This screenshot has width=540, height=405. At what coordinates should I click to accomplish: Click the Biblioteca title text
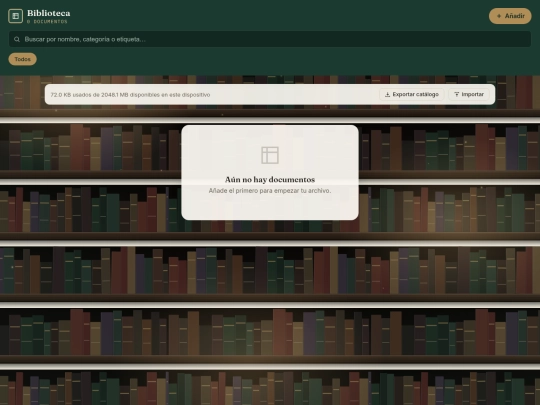(x=49, y=13)
